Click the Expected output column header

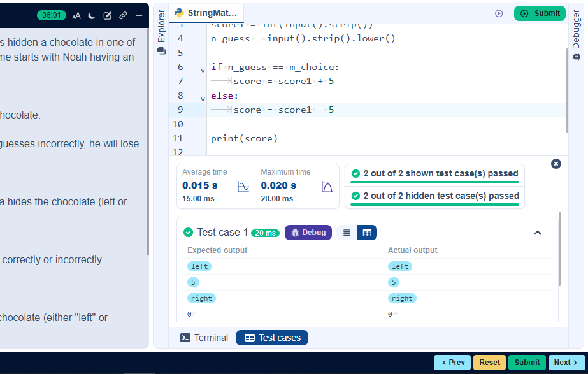pyautogui.click(x=217, y=250)
